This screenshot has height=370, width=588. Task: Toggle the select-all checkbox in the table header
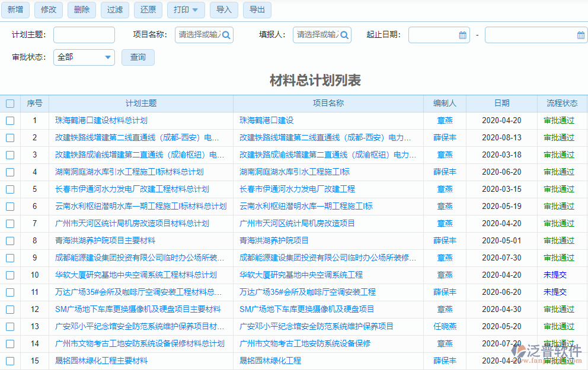click(10, 103)
